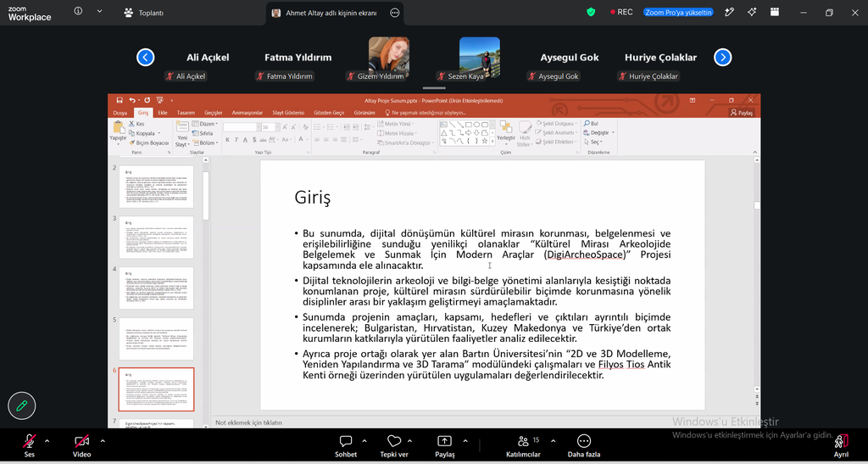Start slideshow from beginning icon in quick access

(159, 100)
